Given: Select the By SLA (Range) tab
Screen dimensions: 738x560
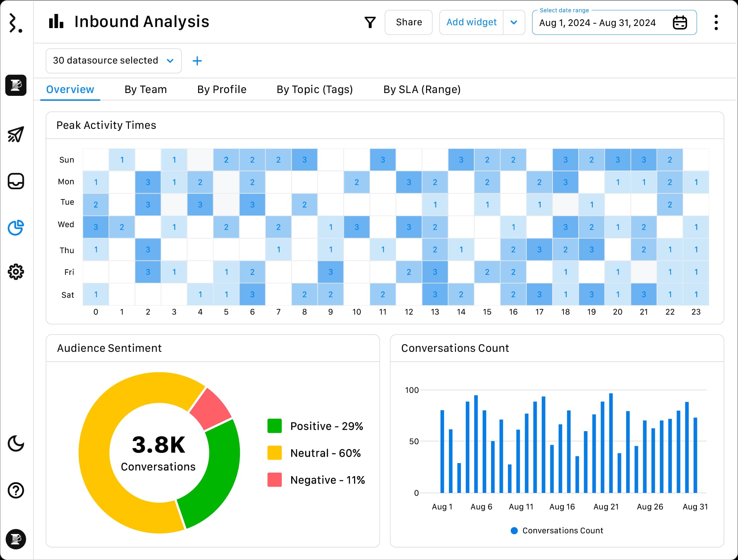Looking at the screenshot, I should click(x=422, y=90).
